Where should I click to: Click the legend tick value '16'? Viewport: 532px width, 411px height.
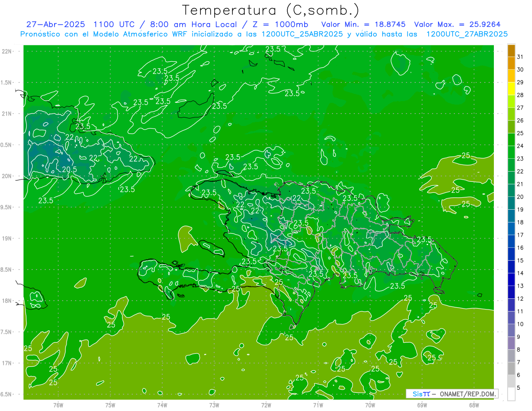pos(520,248)
